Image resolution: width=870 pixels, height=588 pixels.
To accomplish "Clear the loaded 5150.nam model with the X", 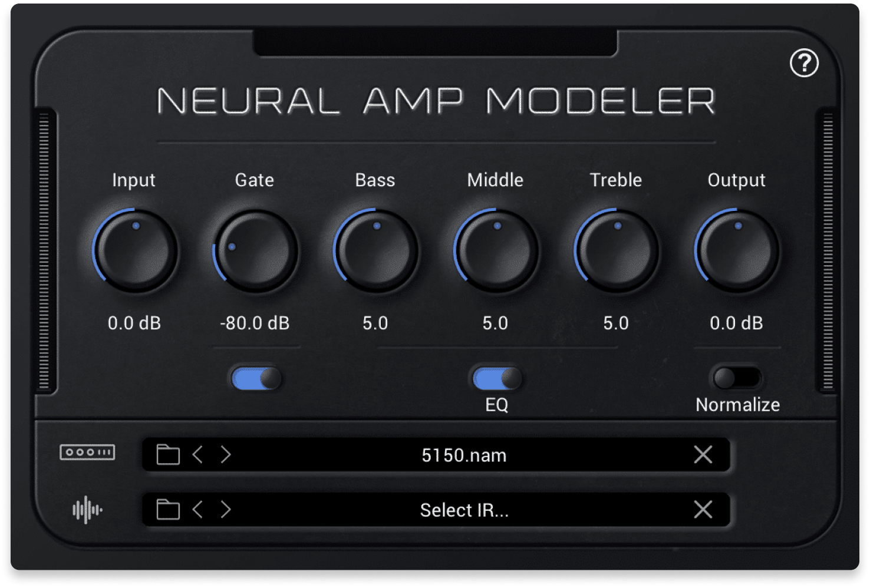I will [x=702, y=454].
